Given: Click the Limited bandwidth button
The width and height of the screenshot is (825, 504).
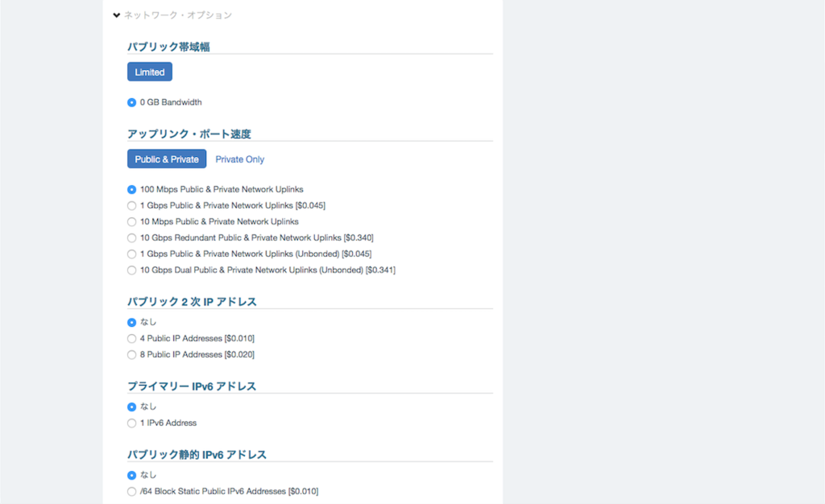Looking at the screenshot, I should point(149,72).
